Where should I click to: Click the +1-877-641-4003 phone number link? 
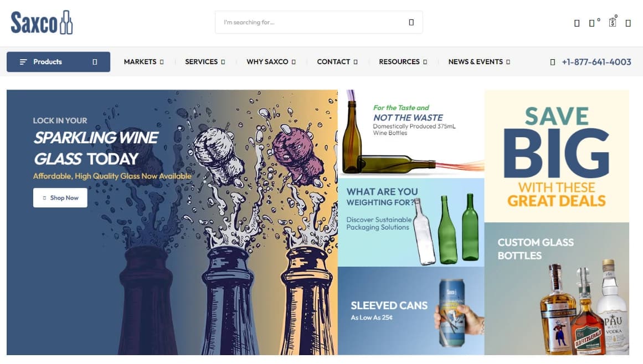click(x=596, y=62)
